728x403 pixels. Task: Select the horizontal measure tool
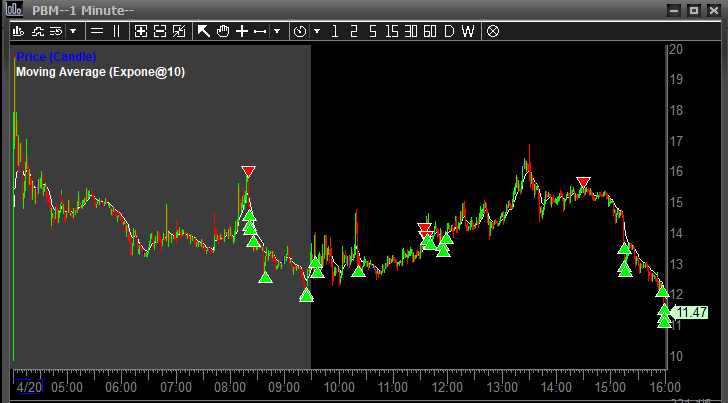coord(260,32)
